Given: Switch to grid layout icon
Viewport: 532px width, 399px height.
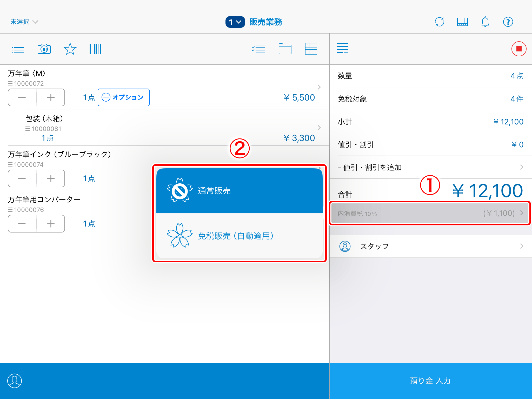Looking at the screenshot, I should pyautogui.click(x=311, y=49).
